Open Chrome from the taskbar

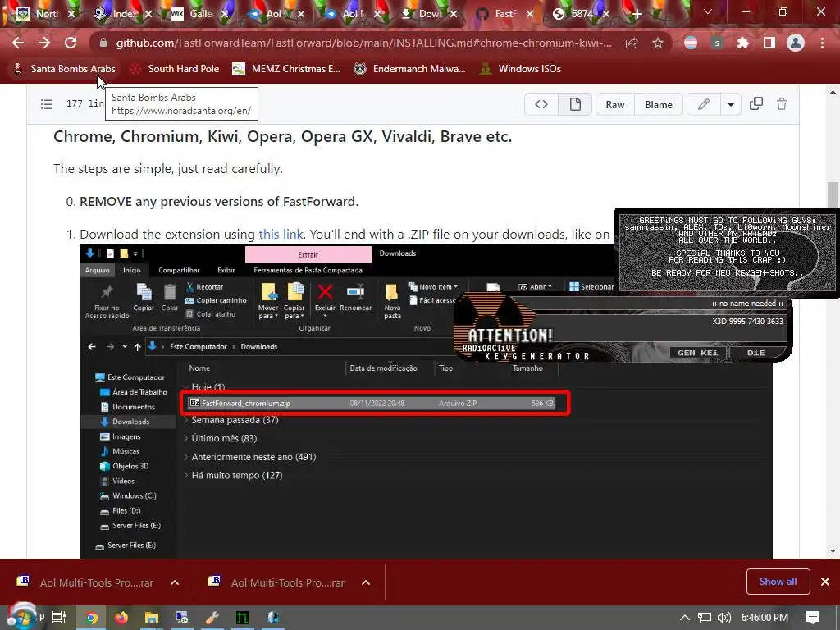pos(92,618)
